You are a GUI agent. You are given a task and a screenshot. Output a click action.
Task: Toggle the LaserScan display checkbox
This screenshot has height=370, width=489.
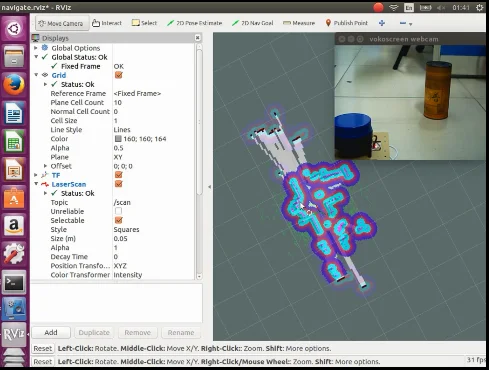(118, 184)
